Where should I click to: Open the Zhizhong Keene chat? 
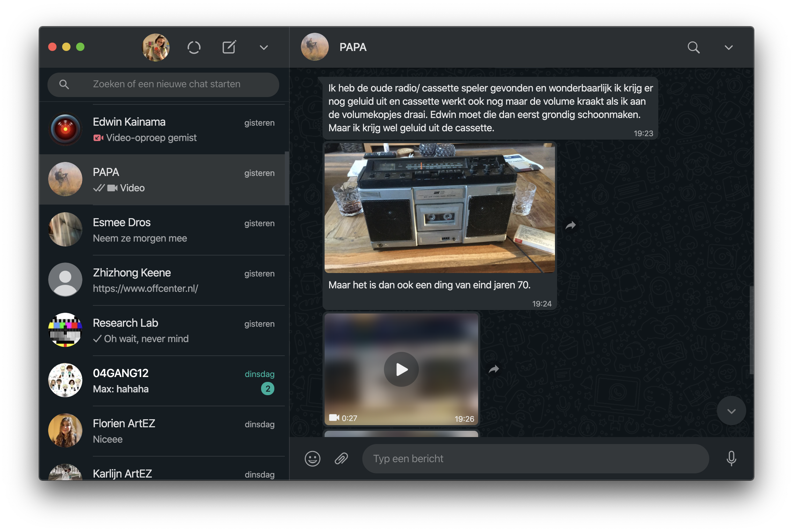(x=162, y=280)
